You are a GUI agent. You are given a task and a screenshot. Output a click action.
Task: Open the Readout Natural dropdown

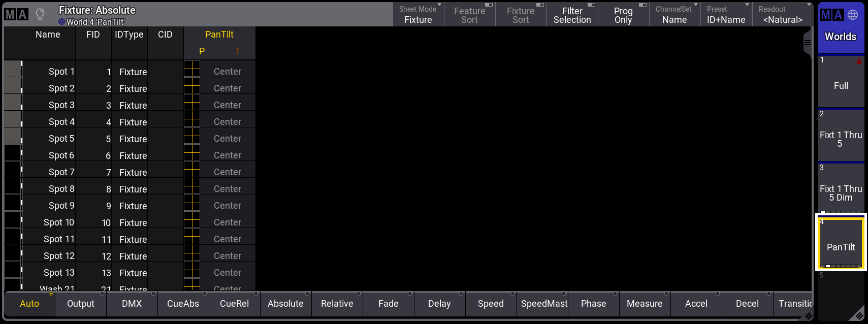tap(782, 15)
